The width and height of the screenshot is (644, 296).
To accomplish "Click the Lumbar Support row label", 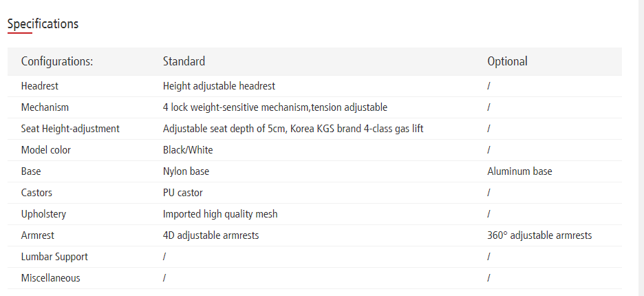I will tap(54, 257).
